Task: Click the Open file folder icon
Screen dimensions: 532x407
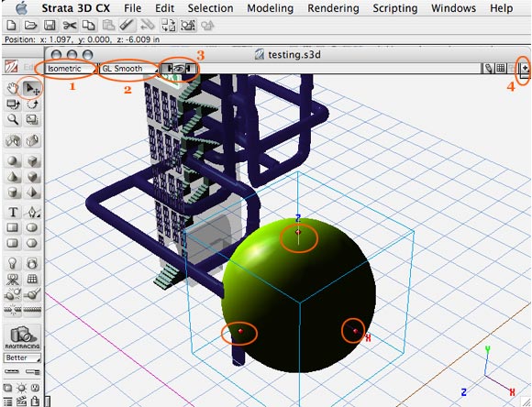Action: [30, 26]
